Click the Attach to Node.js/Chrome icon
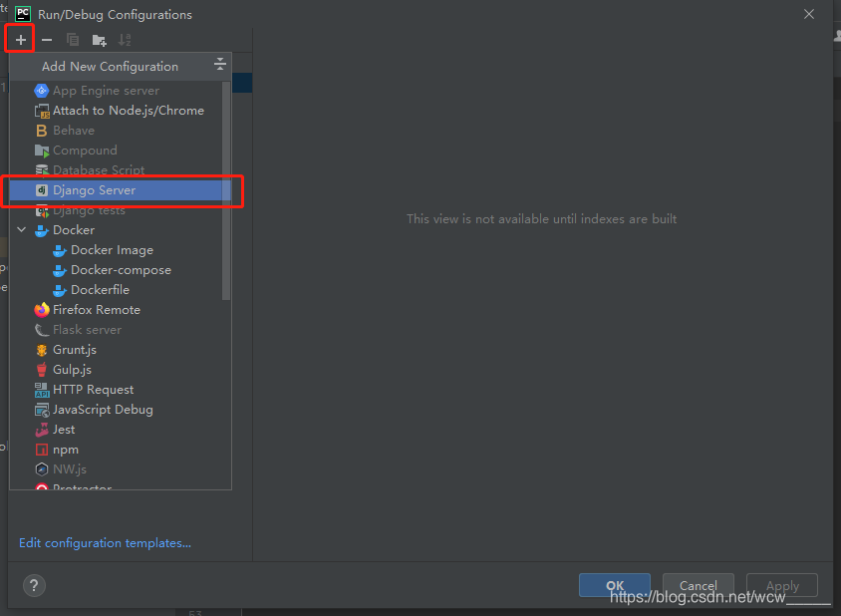Viewport: 841px width, 616px height. click(41, 111)
